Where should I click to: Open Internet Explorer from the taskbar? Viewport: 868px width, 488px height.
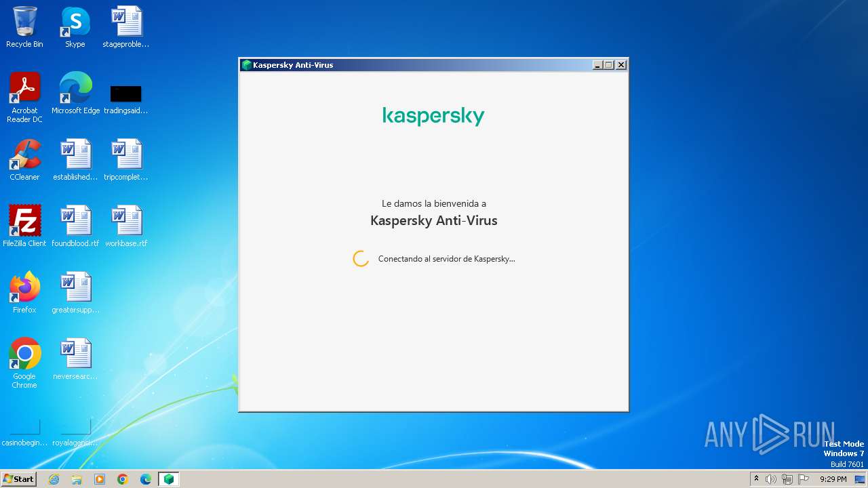point(54,479)
